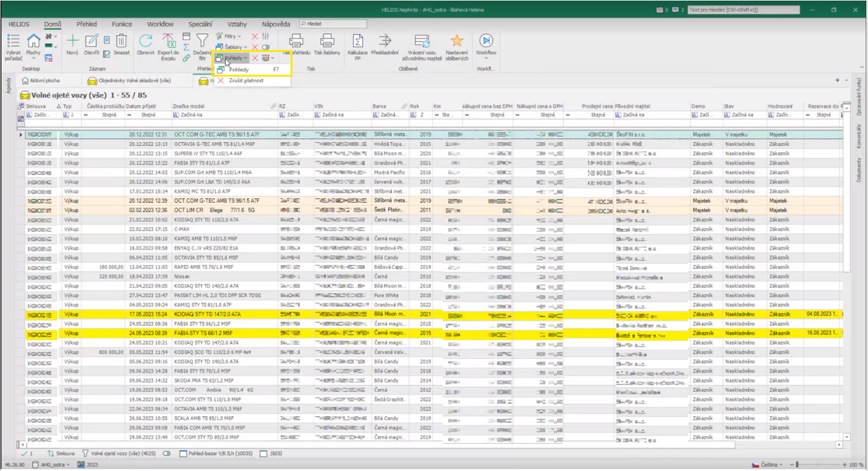Click the Nový (new record) plus icon
This screenshot has width=868, height=471.
(72, 41)
